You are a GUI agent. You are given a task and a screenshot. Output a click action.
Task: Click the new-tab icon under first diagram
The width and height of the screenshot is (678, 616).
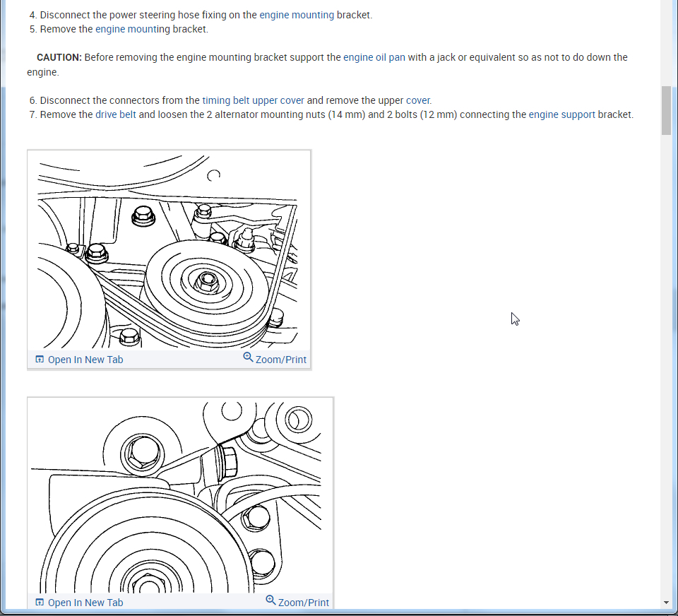point(40,359)
